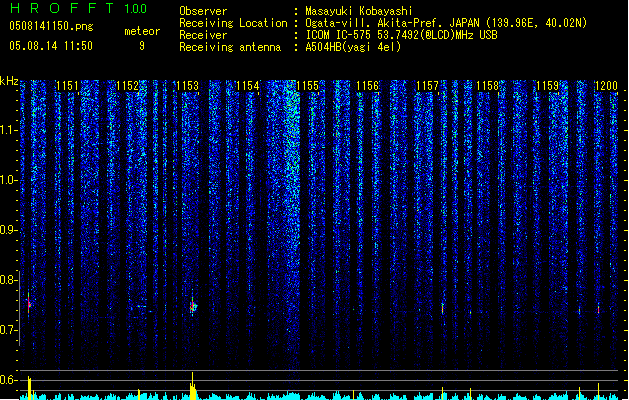Select the ICOM IC-575 receiver text

[x=401, y=35]
